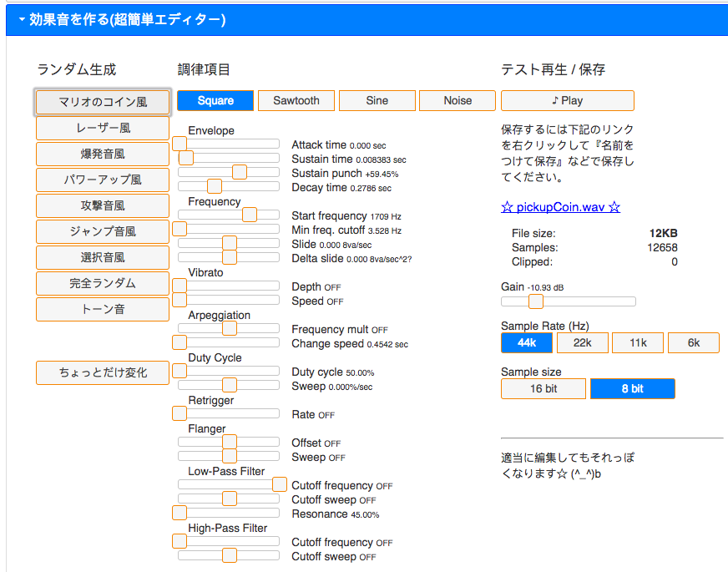728x572 pixels.
Task: Select the Sine waveform
Action: point(377,101)
